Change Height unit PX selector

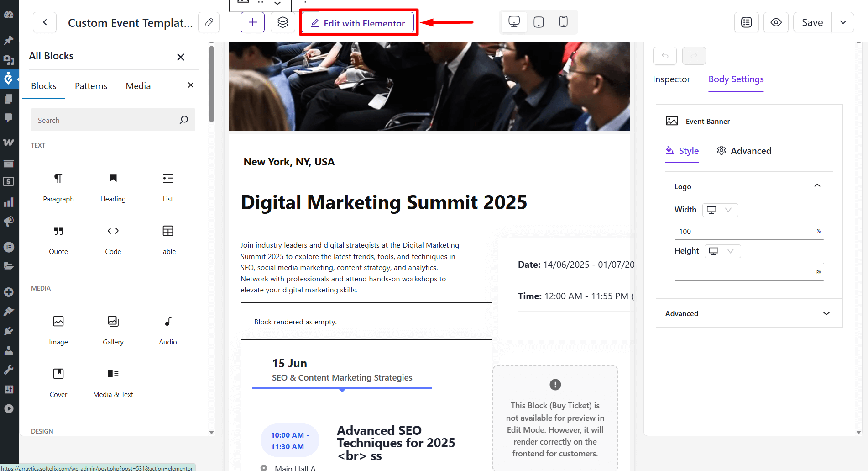point(819,272)
